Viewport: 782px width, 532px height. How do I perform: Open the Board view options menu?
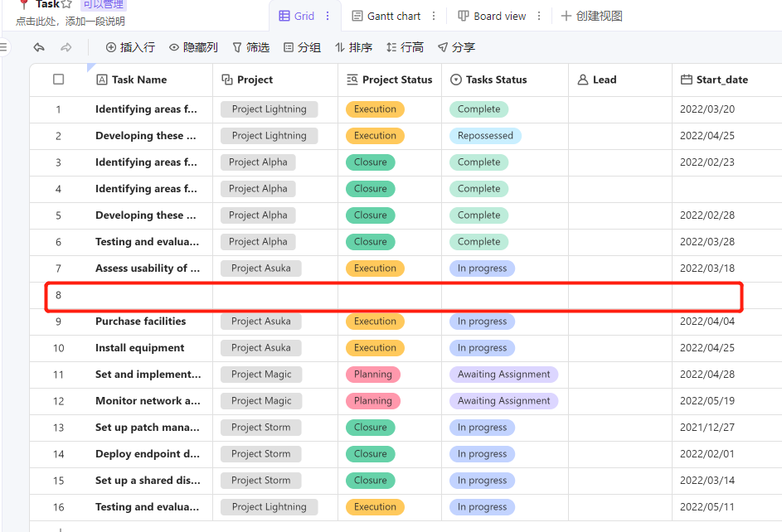pos(539,16)
